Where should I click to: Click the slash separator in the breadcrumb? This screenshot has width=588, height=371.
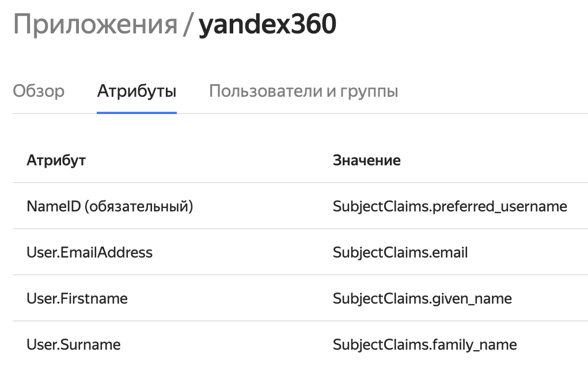tap(187, 26)
